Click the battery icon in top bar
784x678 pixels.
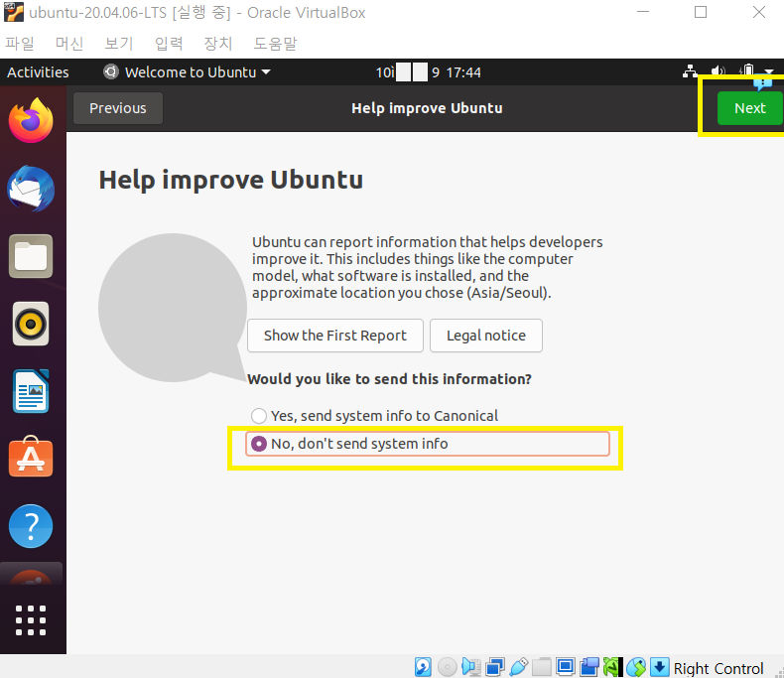pyautogui.click(x=747, y=71)
